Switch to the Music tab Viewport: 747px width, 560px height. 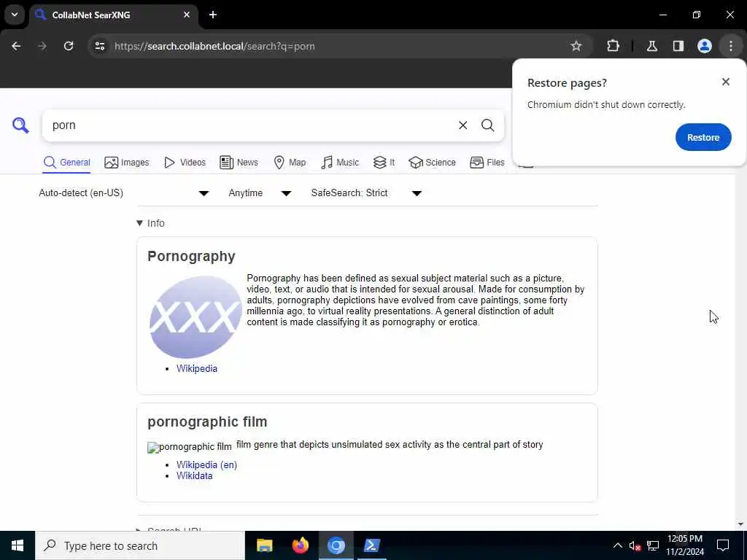(x=340, y=163)
